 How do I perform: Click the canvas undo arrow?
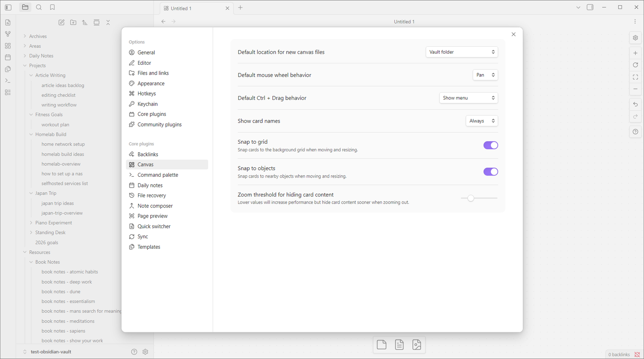coord(635,104)
